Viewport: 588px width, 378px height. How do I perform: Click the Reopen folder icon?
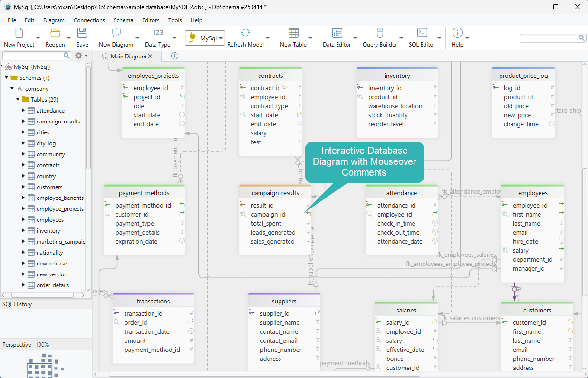pyautogui.click(x=55, y=33)
